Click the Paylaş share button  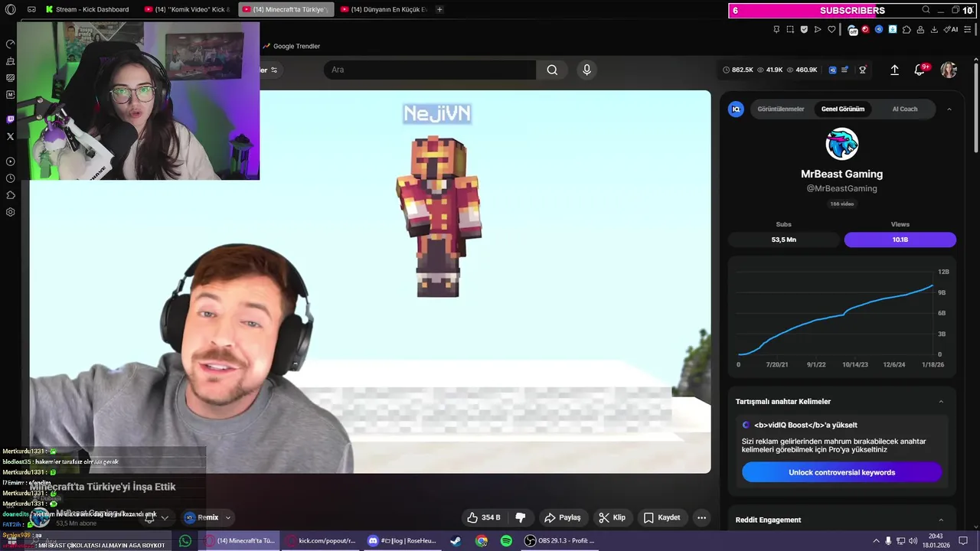[x=563, y=517]
